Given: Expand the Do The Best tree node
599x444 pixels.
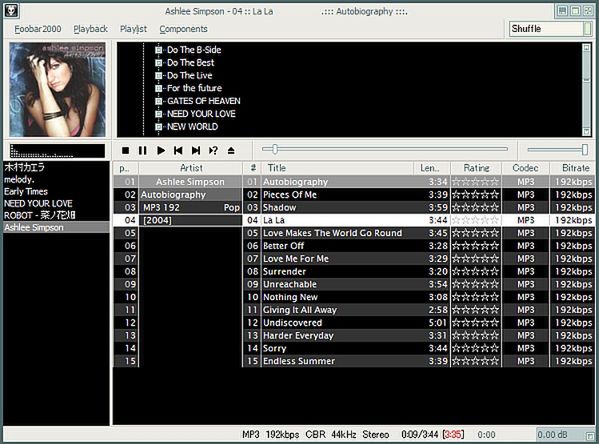Looking at the screenshot, I should pyautogui.click(x=159, y=63).
